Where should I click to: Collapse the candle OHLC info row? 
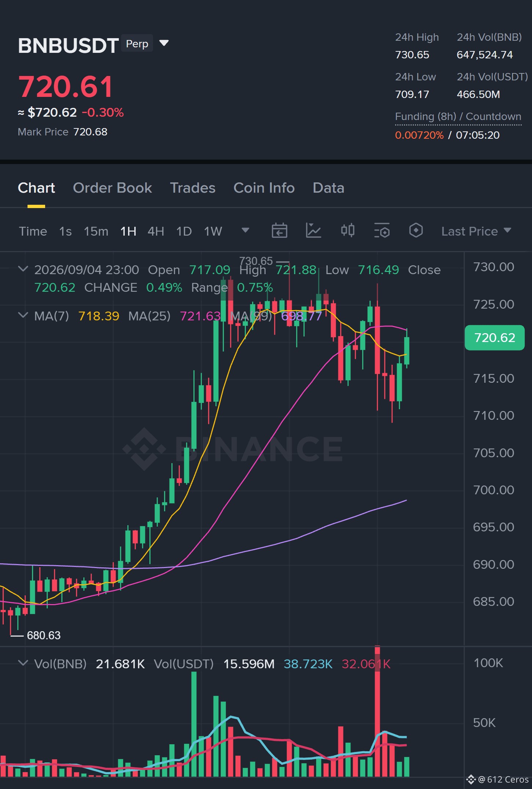point(23,269)
